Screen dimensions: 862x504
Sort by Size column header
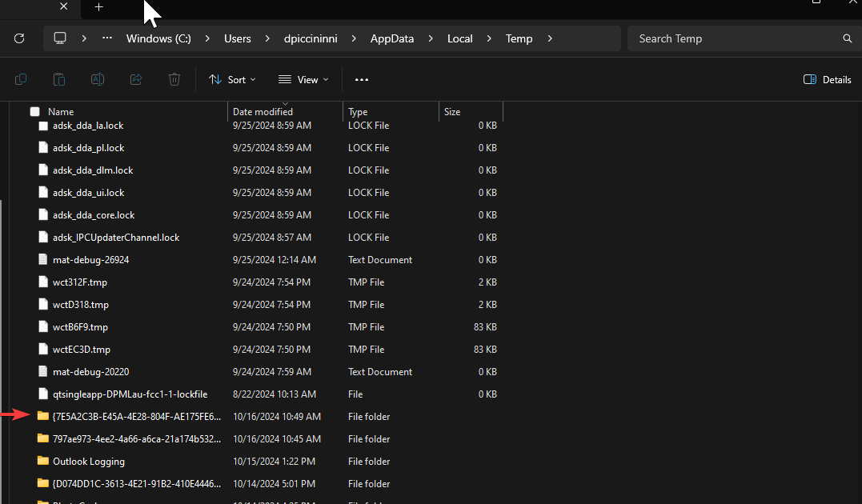pyautogui.click(x=452, y=111)
